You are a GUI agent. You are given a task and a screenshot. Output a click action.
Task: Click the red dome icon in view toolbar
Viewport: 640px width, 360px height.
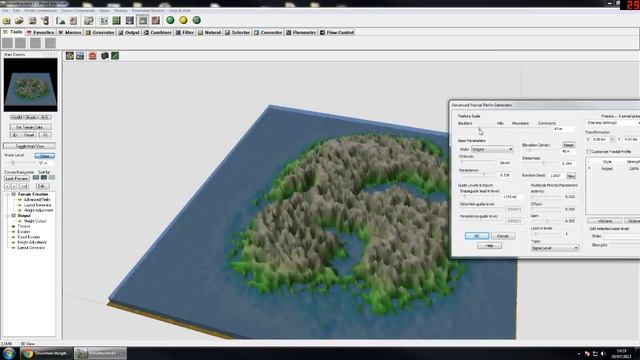click(x=93, y=56)
